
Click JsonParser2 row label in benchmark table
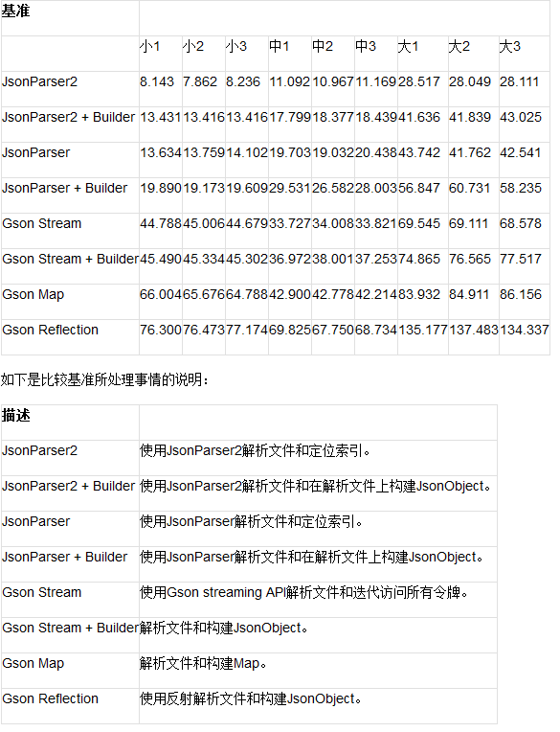pos(39,81)
